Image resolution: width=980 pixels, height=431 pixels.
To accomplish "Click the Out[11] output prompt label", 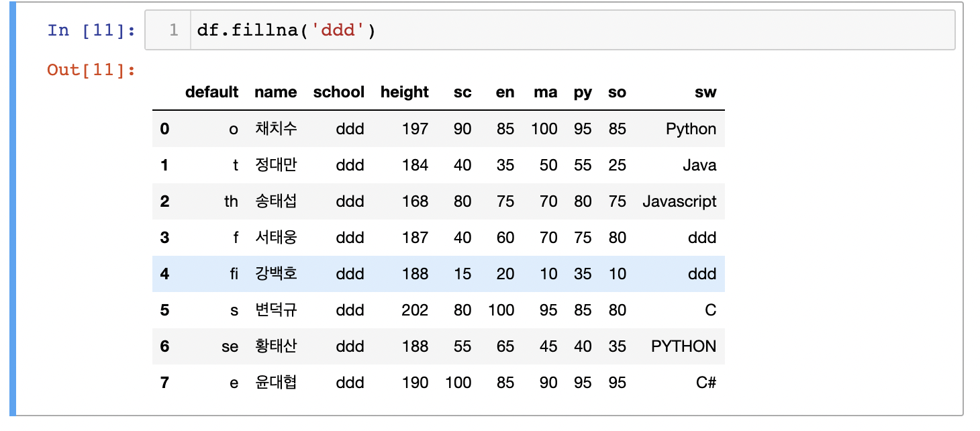I will click(91, 69).
